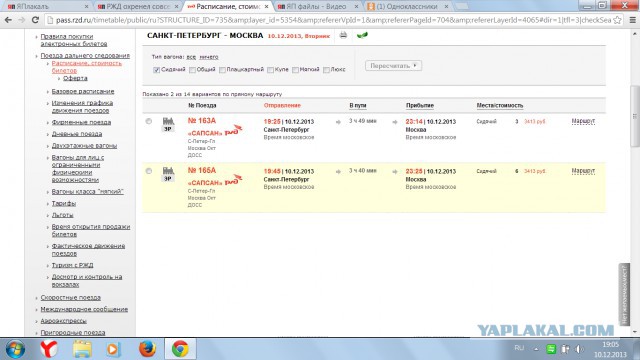
Task: Bookmark page with the star icon
Action: tap(617, 20)
